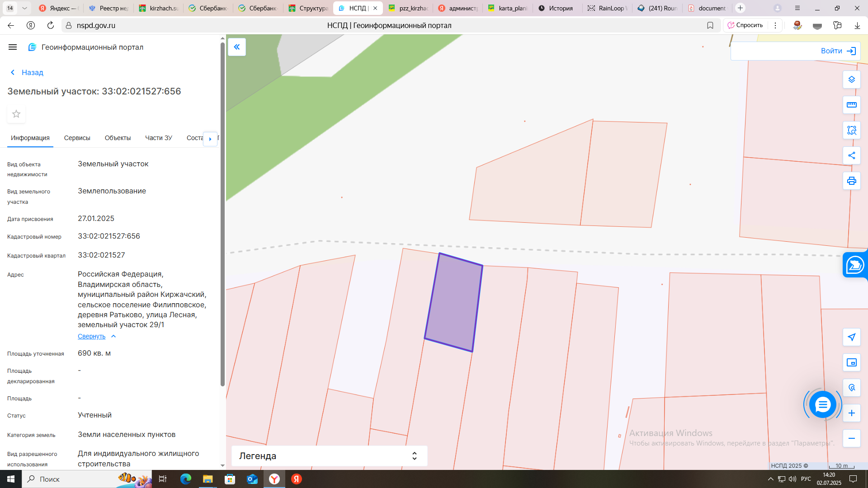The image size is (868, 488).
Task: Select the ruler measurement tool
Action: pos(851,105)
